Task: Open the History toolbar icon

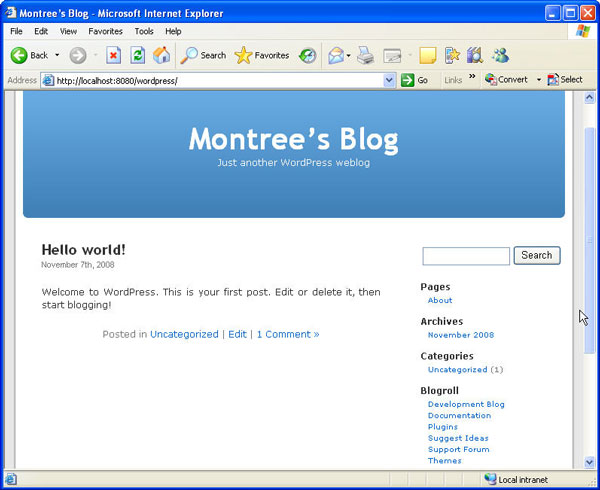Action: click(x=308, y=55)
